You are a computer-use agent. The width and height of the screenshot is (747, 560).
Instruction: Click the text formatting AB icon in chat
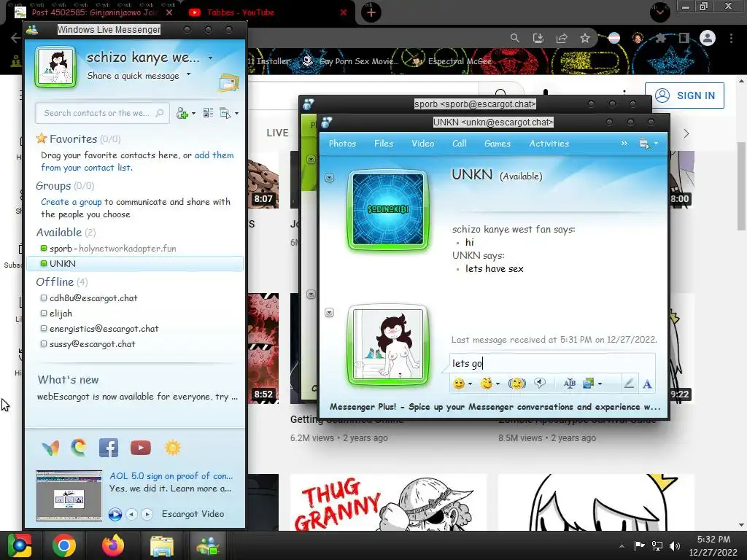pyautogui.click(x=569, y=384)
